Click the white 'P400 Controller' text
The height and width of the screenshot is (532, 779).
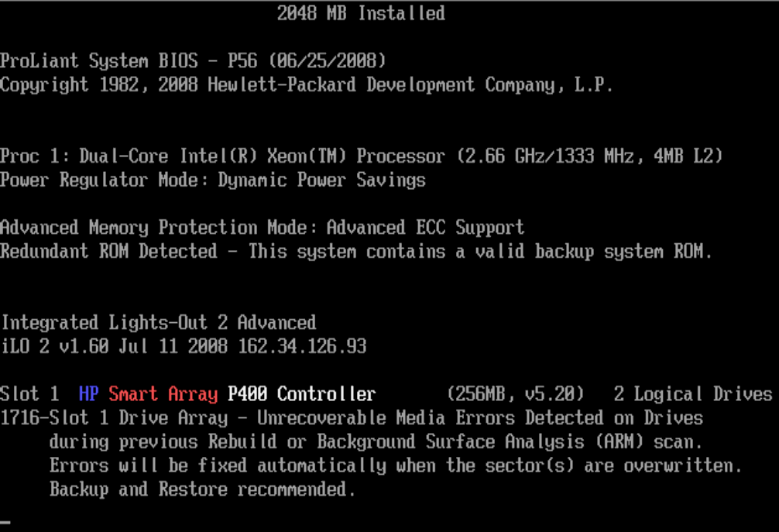301,394
